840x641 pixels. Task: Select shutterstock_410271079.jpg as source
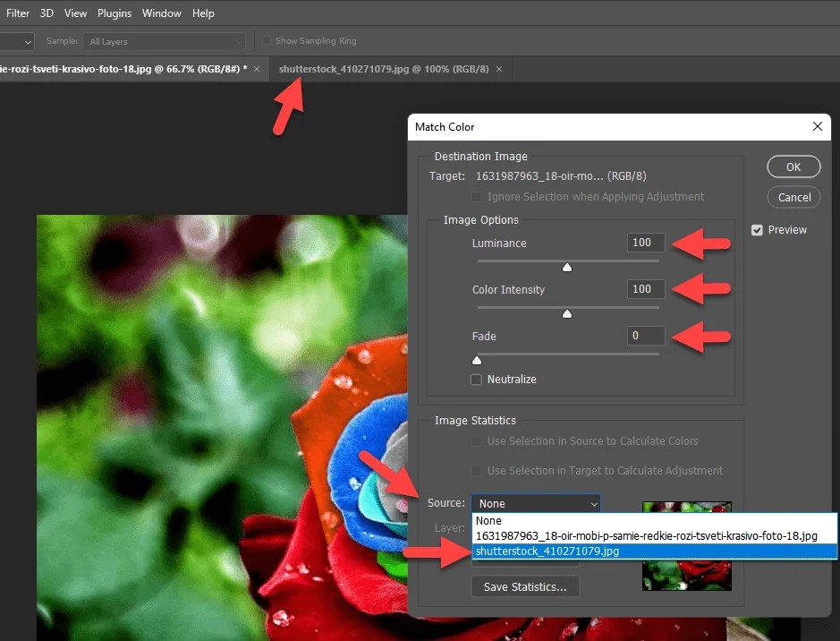654,551
